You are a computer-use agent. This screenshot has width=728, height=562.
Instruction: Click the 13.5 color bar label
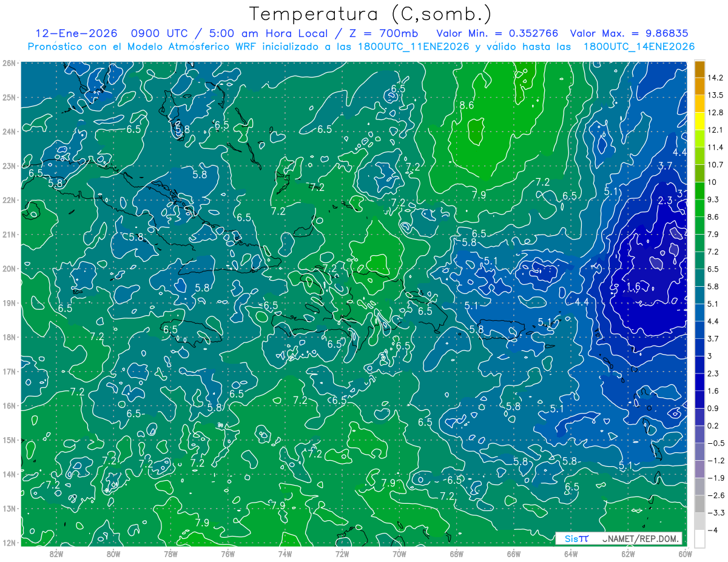point(715,95)
